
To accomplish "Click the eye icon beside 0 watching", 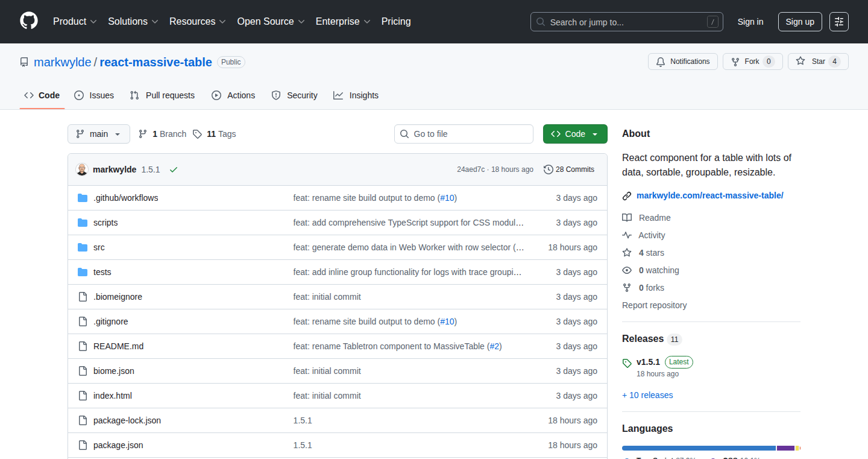I will 627,270.
